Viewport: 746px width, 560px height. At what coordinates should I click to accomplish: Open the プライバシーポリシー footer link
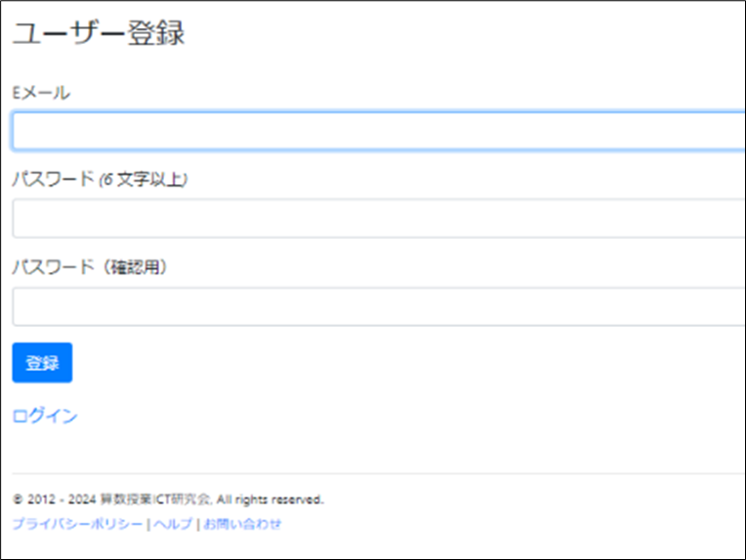(77, 524)
